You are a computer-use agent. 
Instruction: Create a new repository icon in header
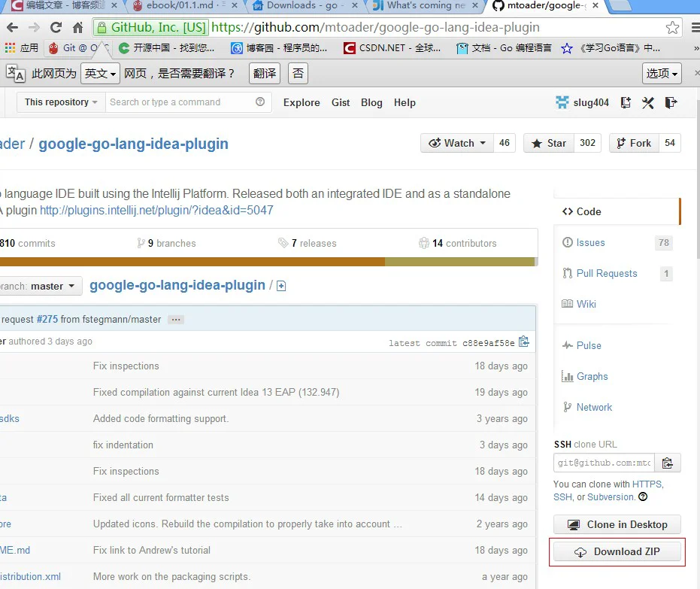[626, 103]
